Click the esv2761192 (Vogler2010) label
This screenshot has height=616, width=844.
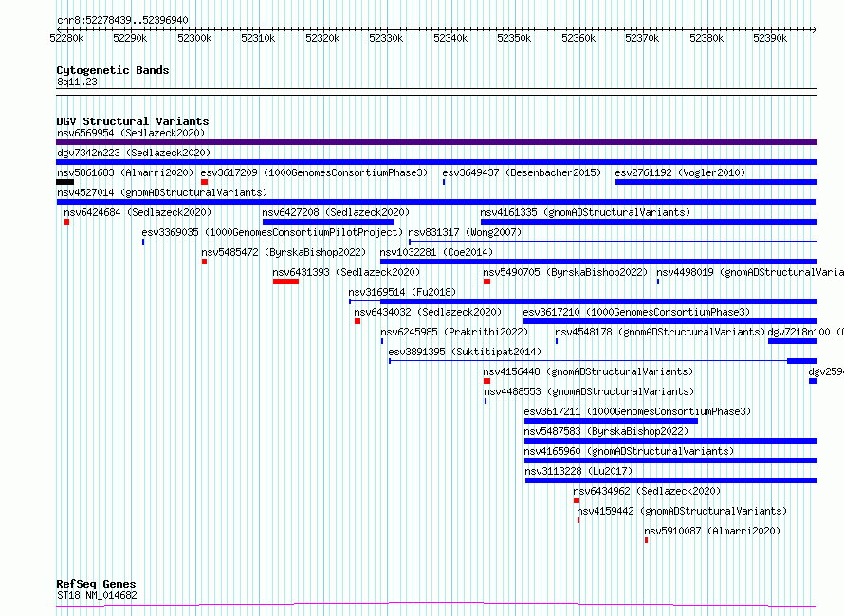pyautogui.click(x=680, y=172)
